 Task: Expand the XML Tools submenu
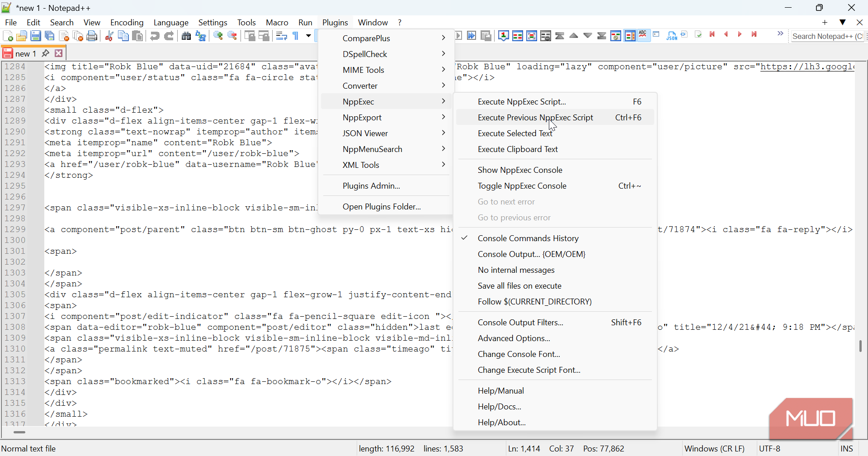tap(386, 165)
